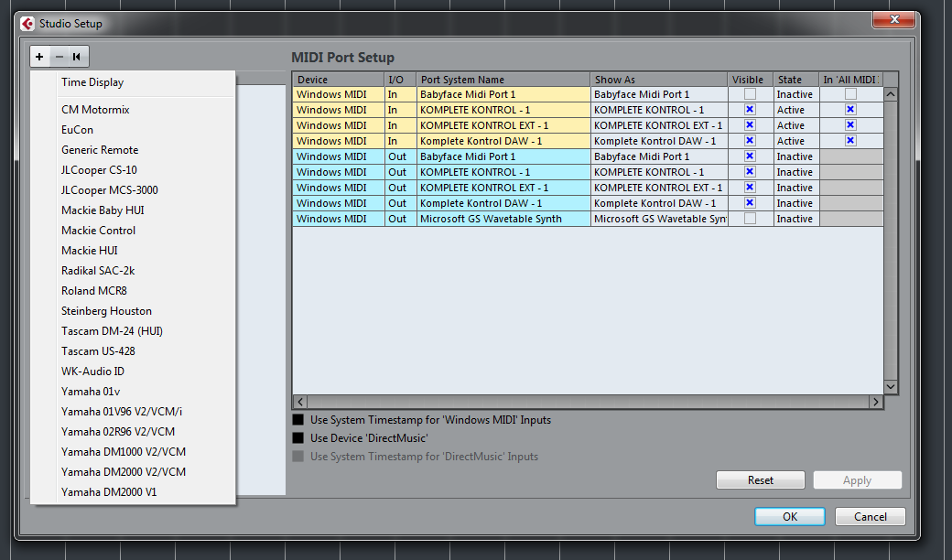Toggle Visible for Babyface Midi Port 1 output
This screenshot has height=560, width=952.
[x=750, y=156]
